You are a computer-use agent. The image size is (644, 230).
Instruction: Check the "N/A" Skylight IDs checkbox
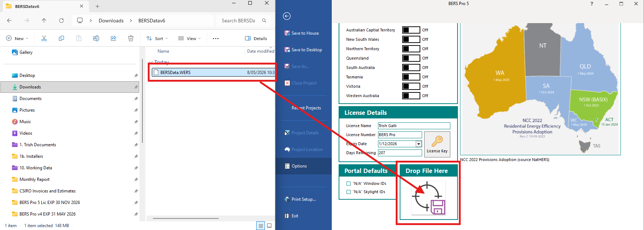click(349, 192)
